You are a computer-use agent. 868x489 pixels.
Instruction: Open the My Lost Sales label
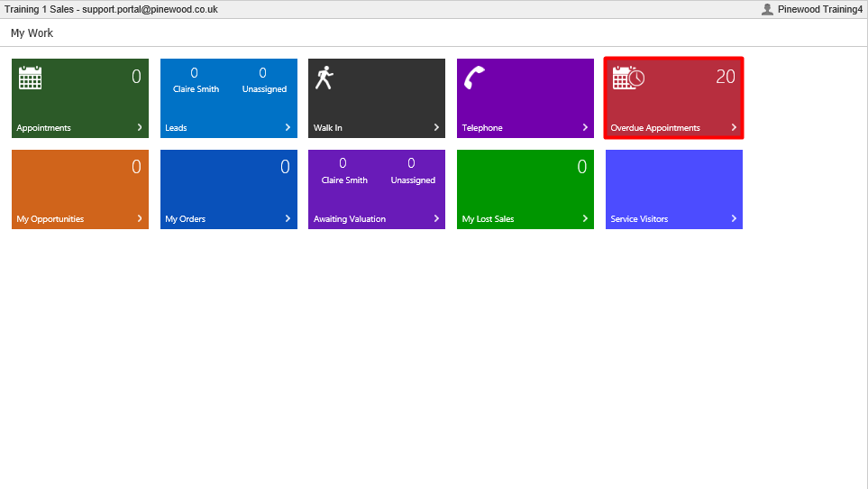(488, 219)
